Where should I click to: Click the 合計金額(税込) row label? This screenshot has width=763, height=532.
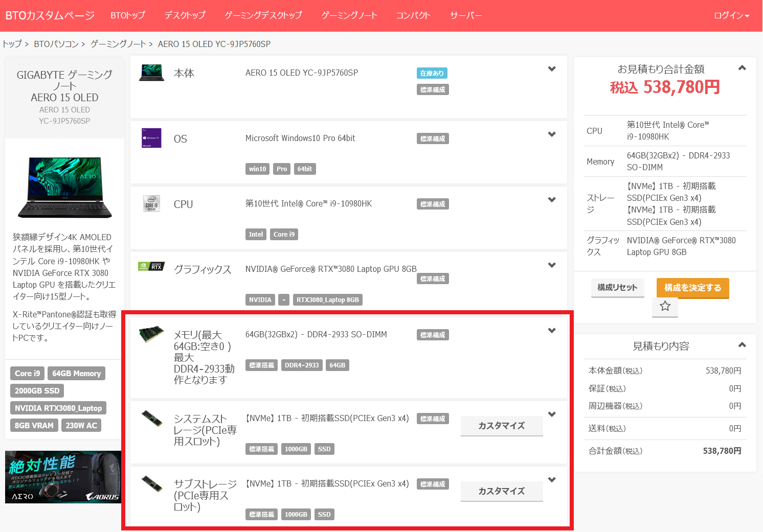(615, 451)
